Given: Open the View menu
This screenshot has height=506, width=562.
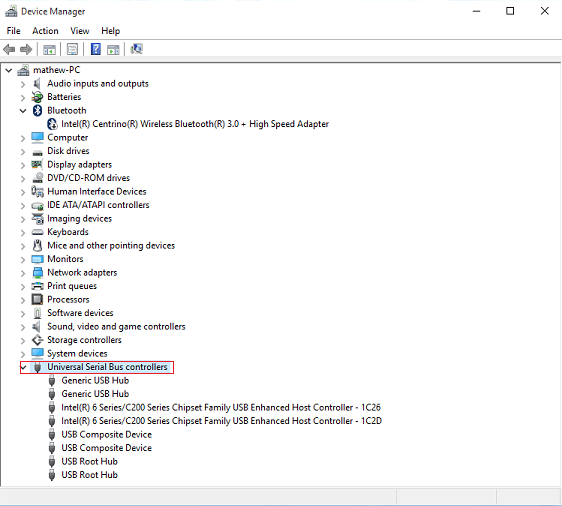Looking at the screenshot, I should click(x=80, y=31).
